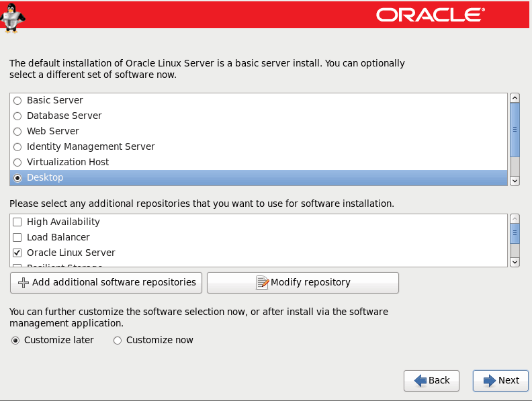Select the Customize now option
This screenshot has height=401, width=532.
[x=118, y=341]
